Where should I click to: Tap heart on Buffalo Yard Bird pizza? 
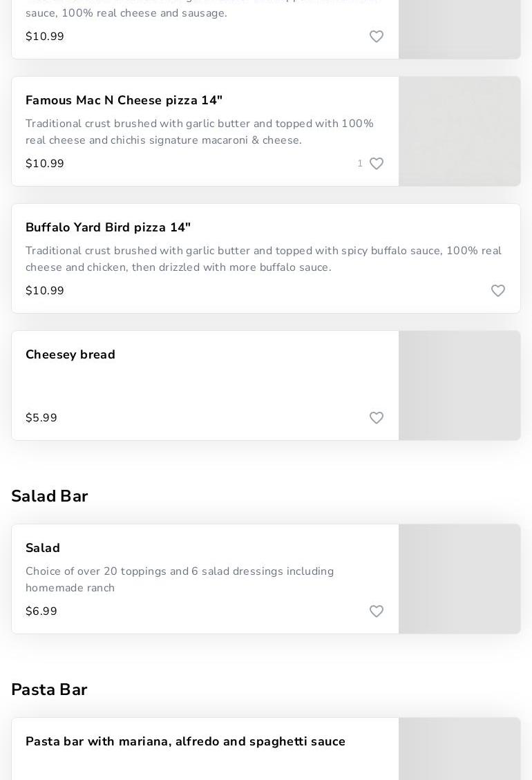[x=498, y=291]
